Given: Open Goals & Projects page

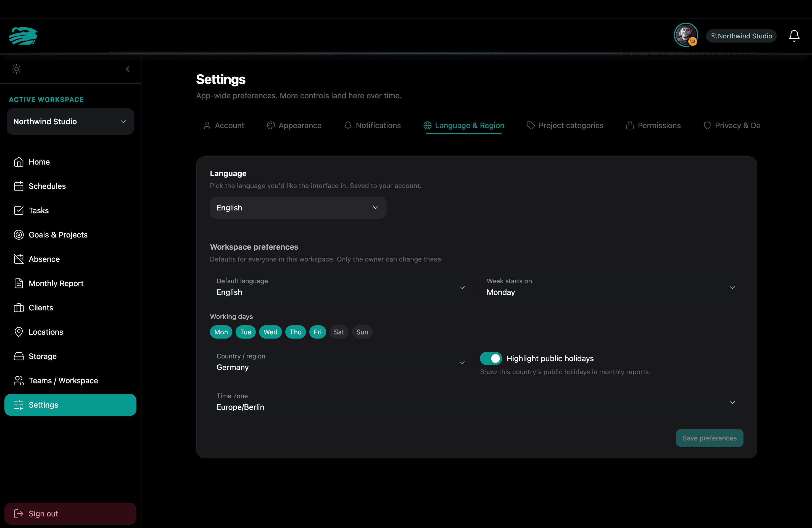Looking at the screenshot, I should 70,235.
